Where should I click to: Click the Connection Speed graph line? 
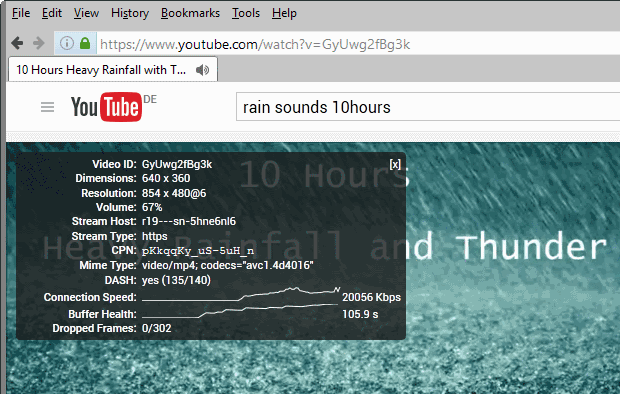[241, 295]
